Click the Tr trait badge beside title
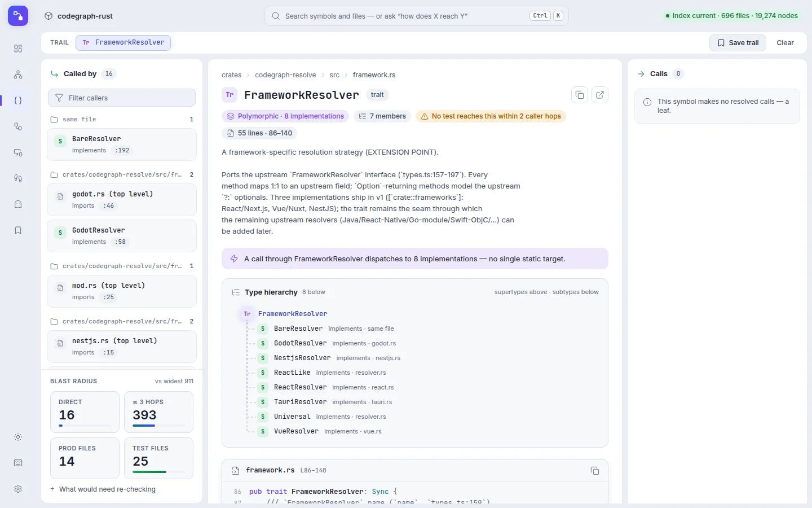812x508 pixels. pos(230,95)
